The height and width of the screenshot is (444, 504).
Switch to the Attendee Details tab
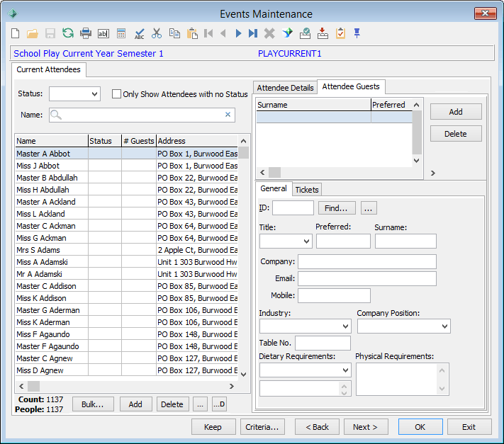point(285,88)
